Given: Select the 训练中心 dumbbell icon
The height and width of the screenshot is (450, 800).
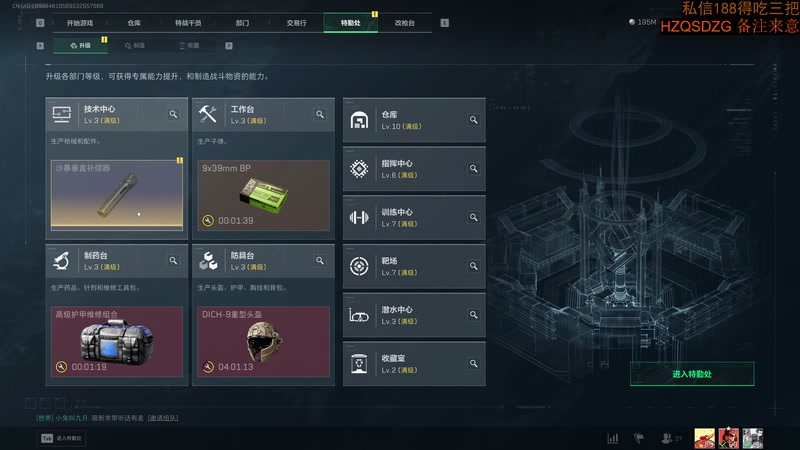Looking at the screenshot, I should coord(359,218).
